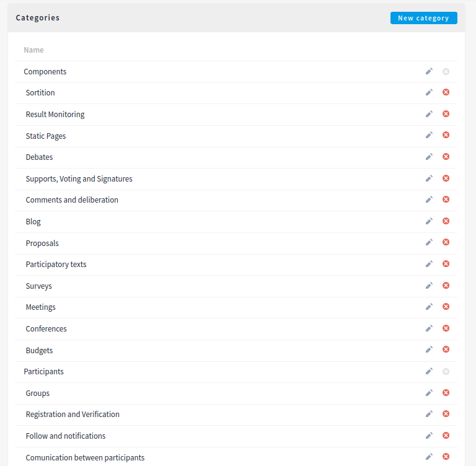Click disabled delete icon for Components
Screen dimensions: 476x466
click(446, 72)
